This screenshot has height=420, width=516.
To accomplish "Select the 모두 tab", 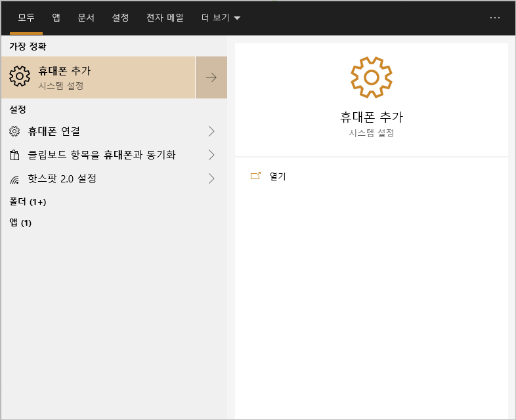I will tap(26, 18).
